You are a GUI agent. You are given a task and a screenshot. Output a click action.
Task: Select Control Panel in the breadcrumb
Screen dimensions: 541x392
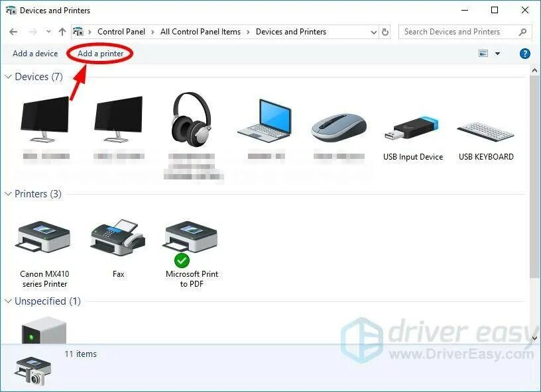pos(121,32)
